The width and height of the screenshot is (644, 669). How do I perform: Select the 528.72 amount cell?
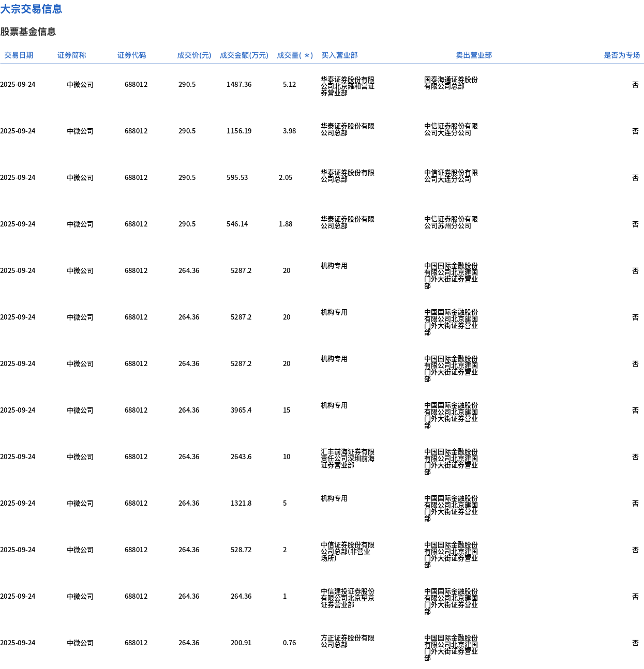[241, 550]
